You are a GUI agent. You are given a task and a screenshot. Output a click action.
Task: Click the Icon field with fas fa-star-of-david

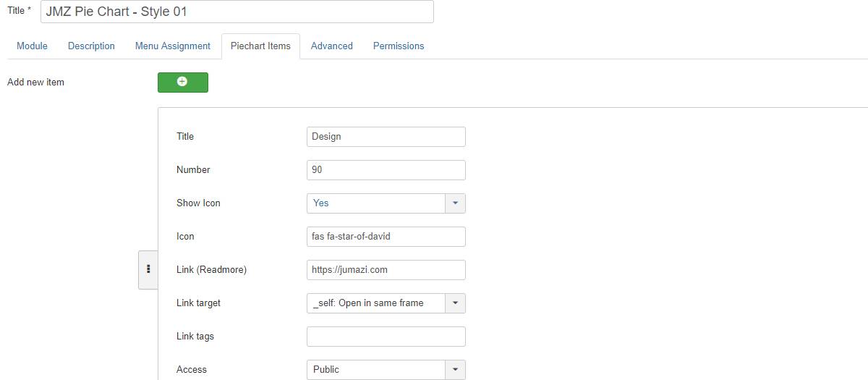pos(386,237)
